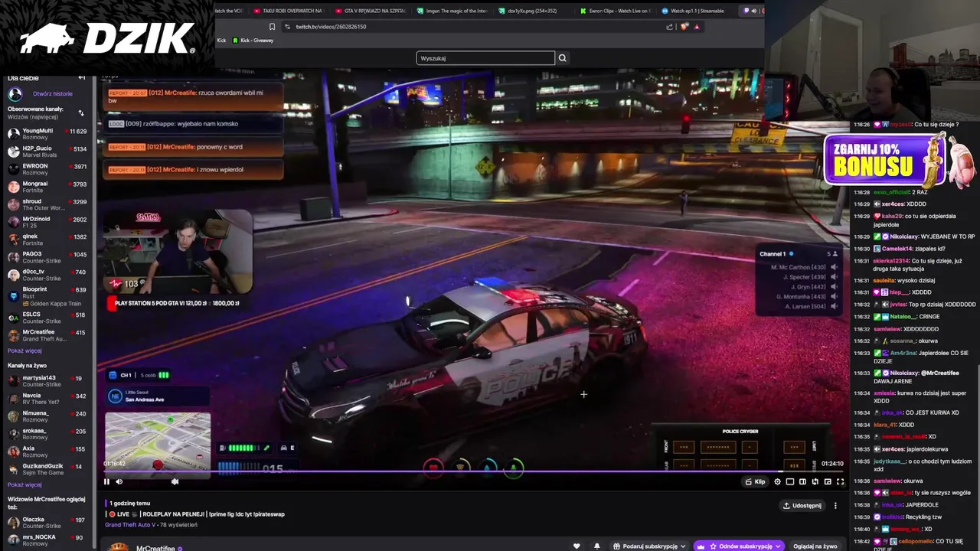Create a clip with the Klip button
This screenshot has height=551, width=980.
(x=755, y=481)
